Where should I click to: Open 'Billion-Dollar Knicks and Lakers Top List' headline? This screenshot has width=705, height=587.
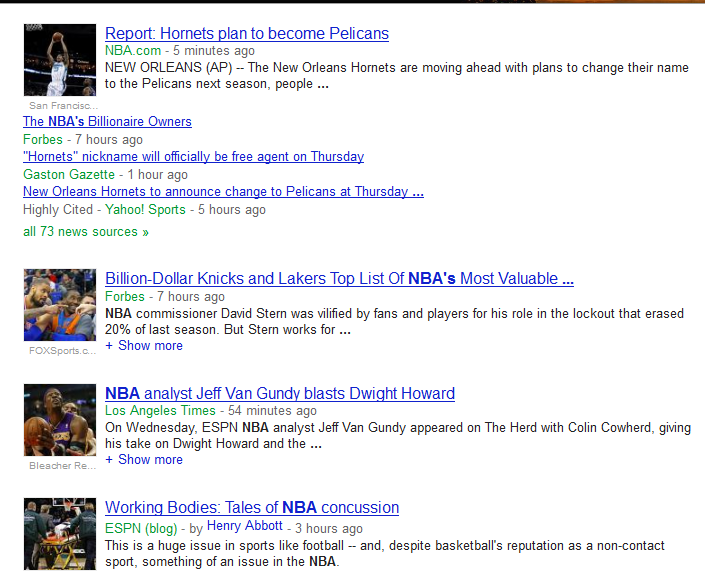(339, 279)
